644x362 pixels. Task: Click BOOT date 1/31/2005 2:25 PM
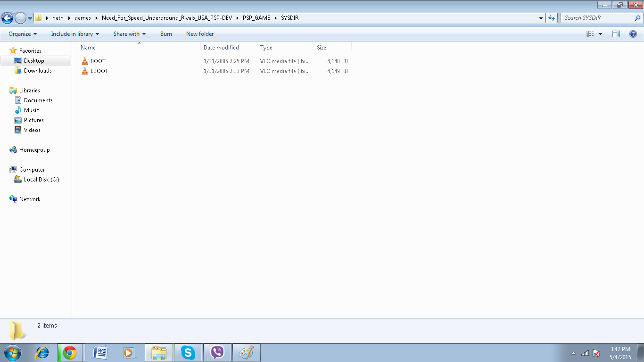click(x=226, y=61)
